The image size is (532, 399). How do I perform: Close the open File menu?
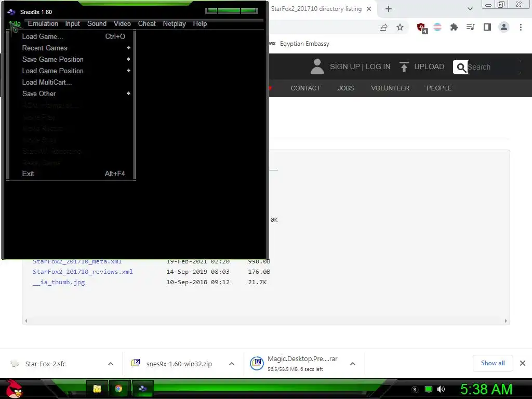click(15, 24)
